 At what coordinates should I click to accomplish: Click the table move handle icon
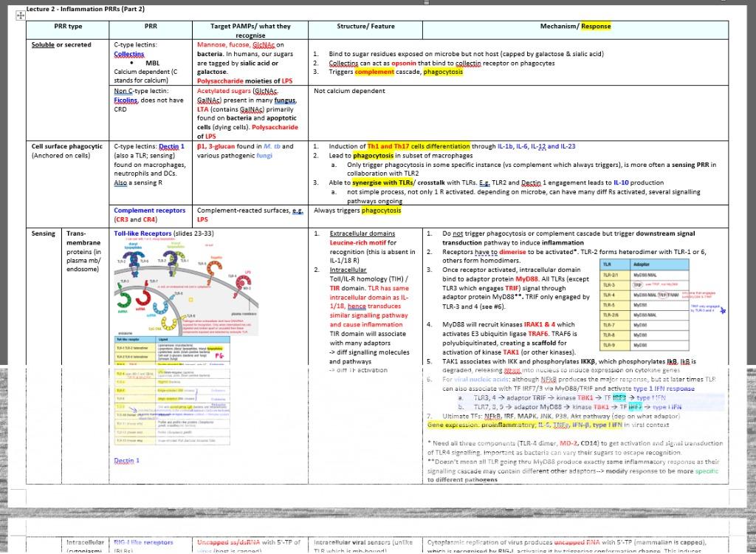[x=21, y=16]
